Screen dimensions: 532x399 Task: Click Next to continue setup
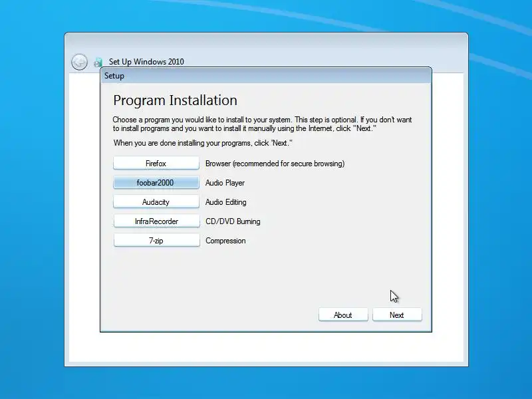click(397, 315)
